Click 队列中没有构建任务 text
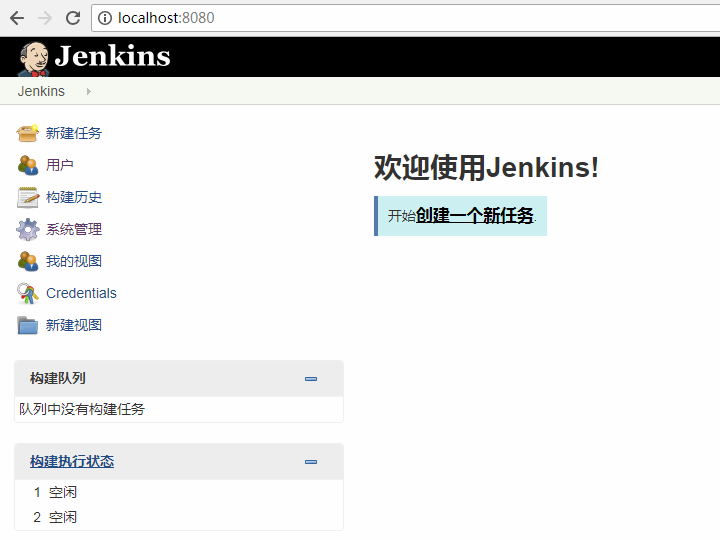Screen dimensions: 720x540 tap(82, 409)
